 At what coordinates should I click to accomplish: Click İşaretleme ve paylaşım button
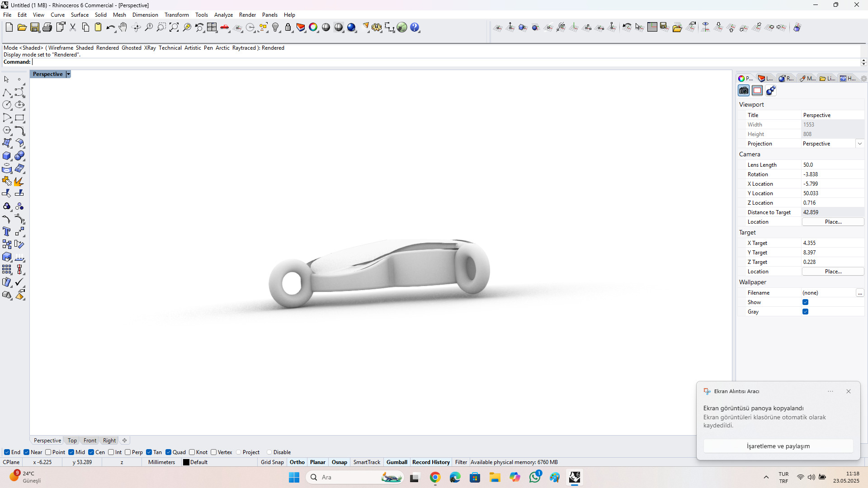(778, 446)
